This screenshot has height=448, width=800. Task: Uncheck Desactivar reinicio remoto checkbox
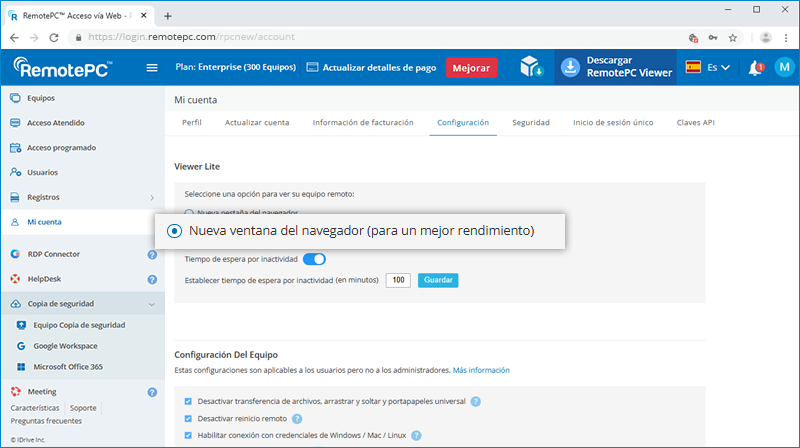[x=188, y=418]
